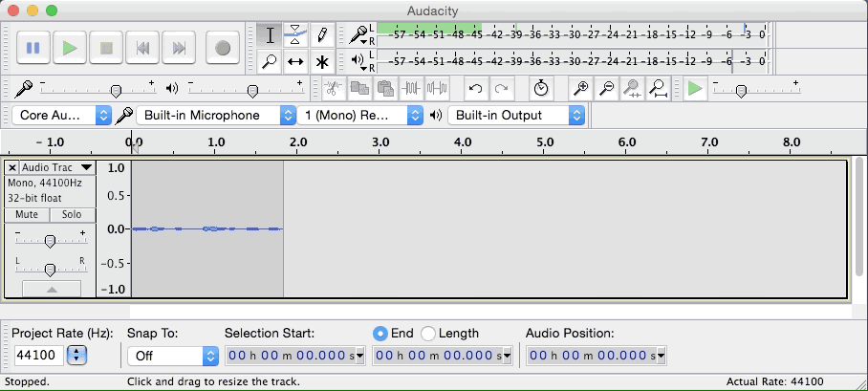Mute the Audio Track
The image size is (868, 391).
(x=27, y=215)
